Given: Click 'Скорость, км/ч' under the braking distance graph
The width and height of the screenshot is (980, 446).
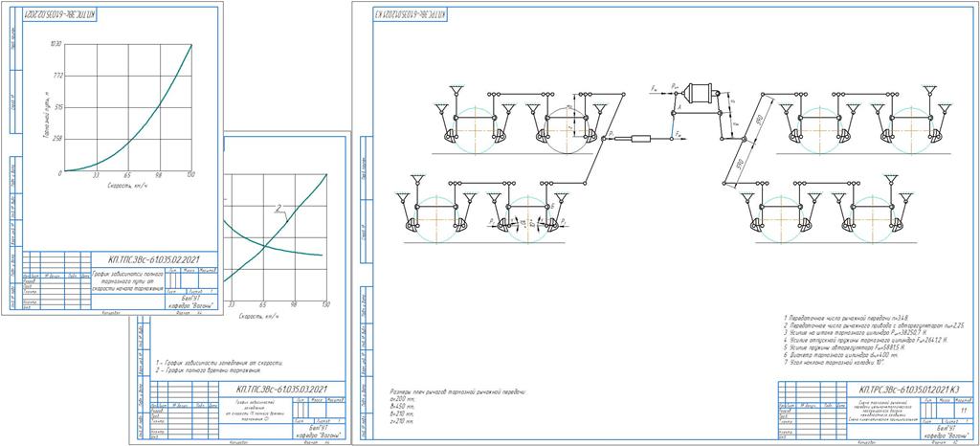Looking at the screenshot, I should point(127,186).
